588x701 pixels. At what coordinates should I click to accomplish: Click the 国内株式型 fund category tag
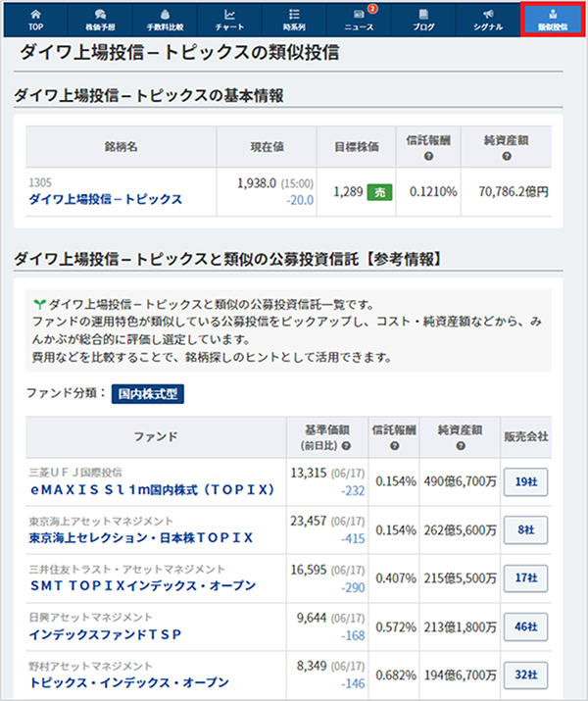click(x=147, y=394)
